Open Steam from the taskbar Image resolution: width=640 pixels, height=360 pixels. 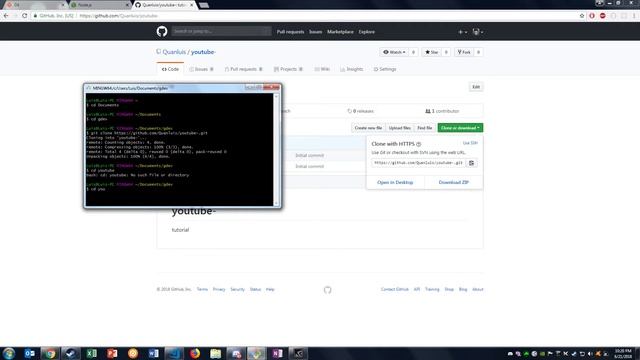(x=71, y=353)
